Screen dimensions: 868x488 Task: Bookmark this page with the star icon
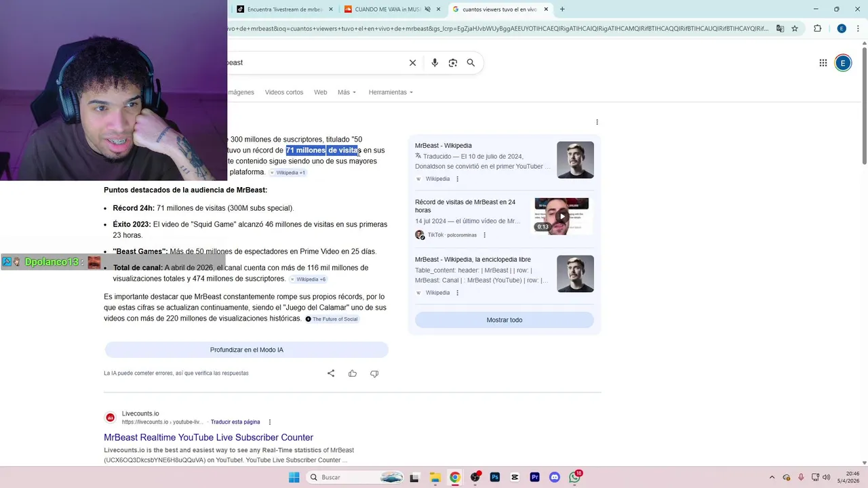click(795, 28)
